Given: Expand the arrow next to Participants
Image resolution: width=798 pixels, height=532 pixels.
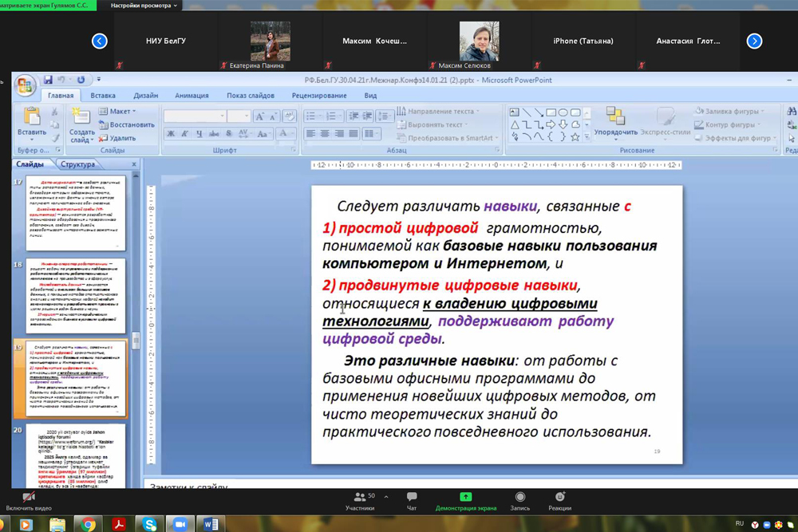Looking at the screenshot, I should pyautogui.click(x=386, y=497).
